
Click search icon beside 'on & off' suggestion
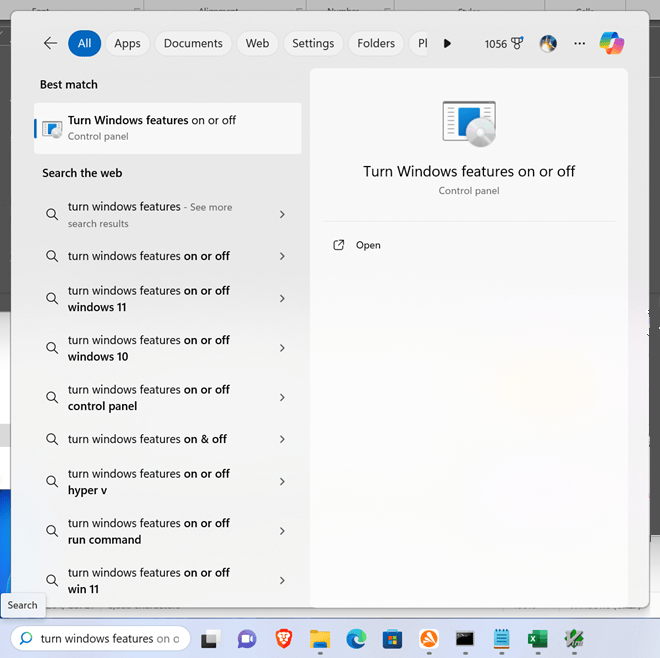click(x=52, y=439)
